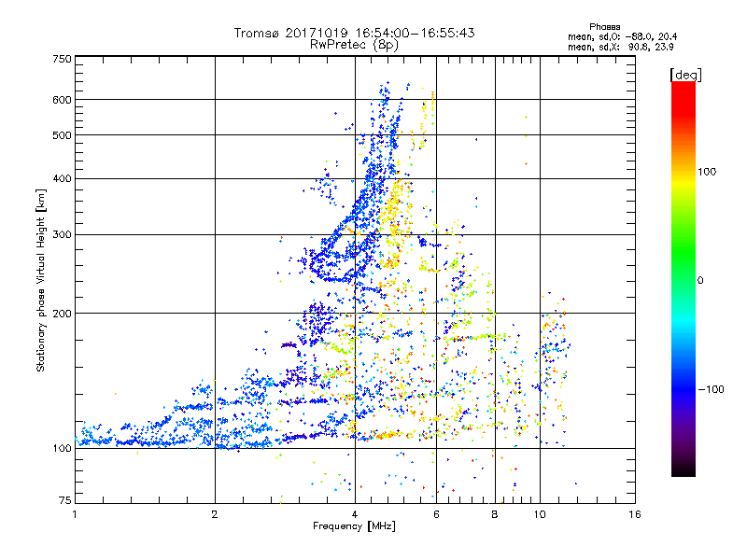Screen dimensions: 747x560
Task: Click the plot title 'Tromsø 20171019 16:54:00-16:55:43'
Action: pos(355,33)
